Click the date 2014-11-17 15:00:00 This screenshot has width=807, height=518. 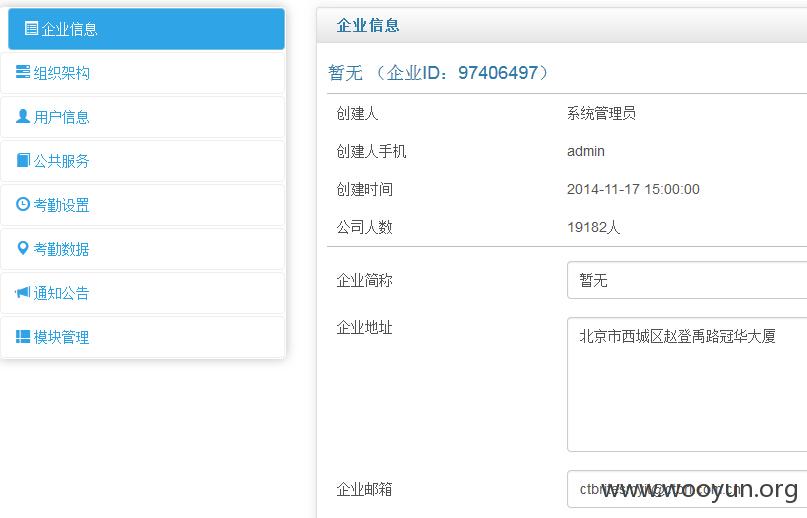[x=633, y=189]
